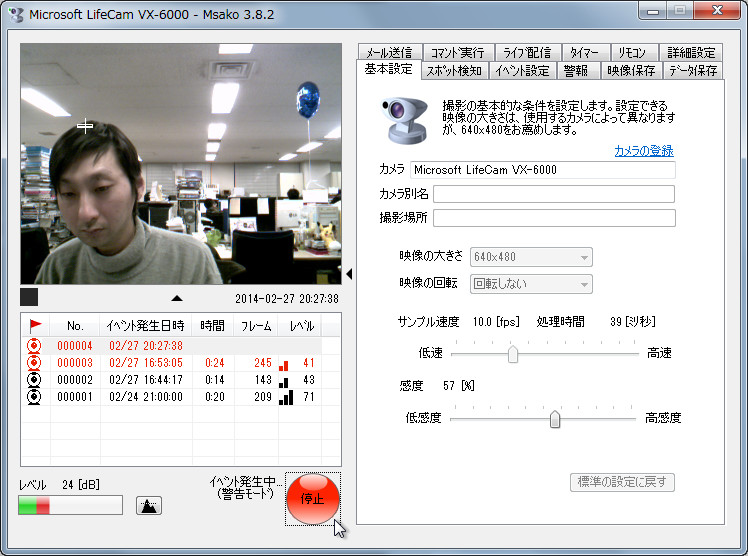Click the カメラの登録 link
The height and width of the screenshot is (556, 748).
[644, 151]
